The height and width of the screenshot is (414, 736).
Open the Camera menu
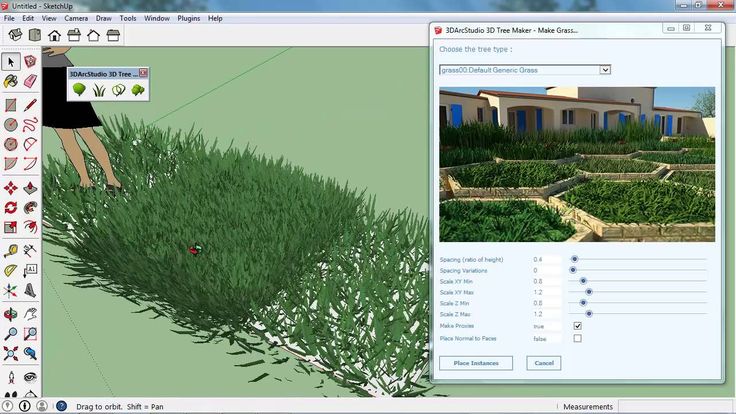point(76,18)
